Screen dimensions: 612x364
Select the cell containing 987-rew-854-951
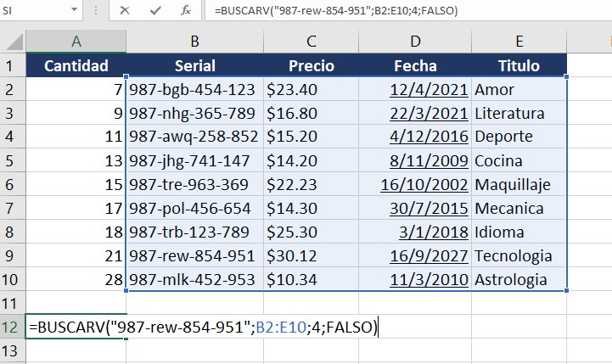coord(194,255)
